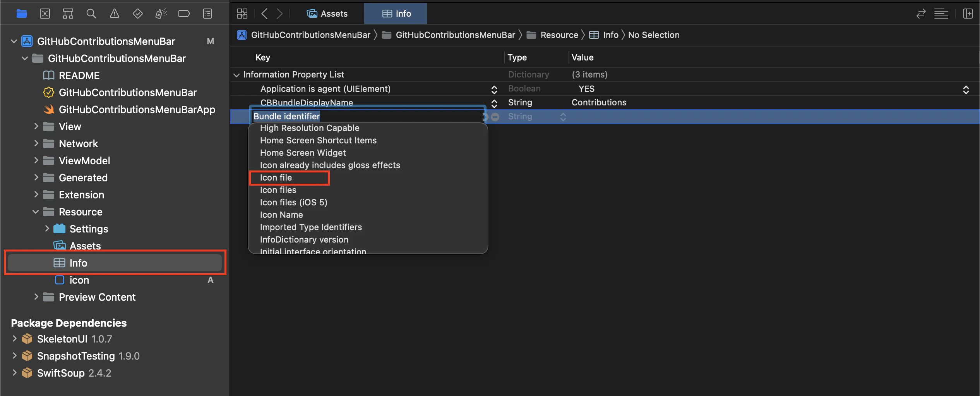The width and height of the screenshot is (980, 396).
Task: Go forward in editor history
Action: (x=279, y=14)
